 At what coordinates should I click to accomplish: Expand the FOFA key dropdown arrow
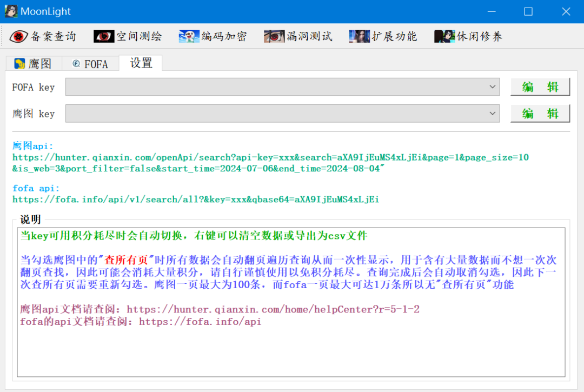tap(493, 87)
